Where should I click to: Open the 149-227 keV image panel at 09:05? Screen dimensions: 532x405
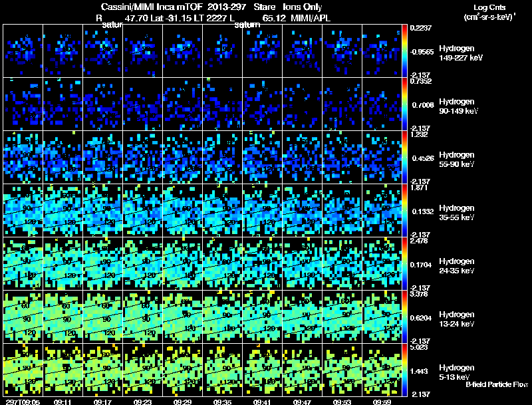coord(23,51)
